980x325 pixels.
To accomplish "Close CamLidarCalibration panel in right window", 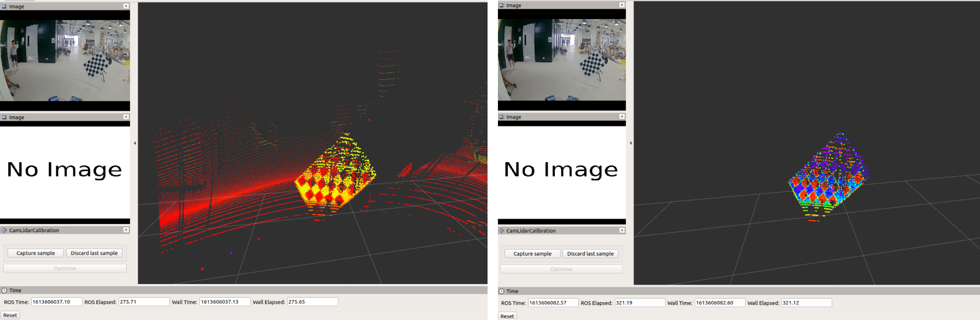I will (621, 231).
